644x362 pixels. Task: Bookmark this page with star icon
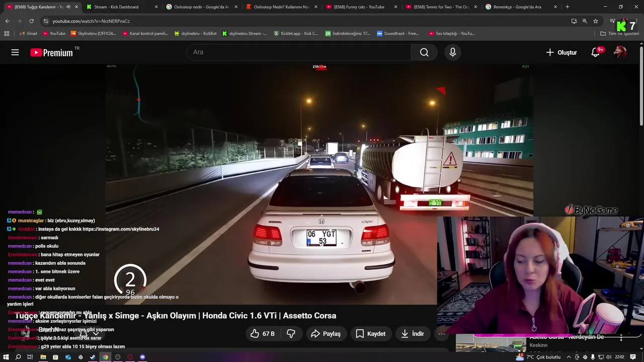[x=596, y=21]
